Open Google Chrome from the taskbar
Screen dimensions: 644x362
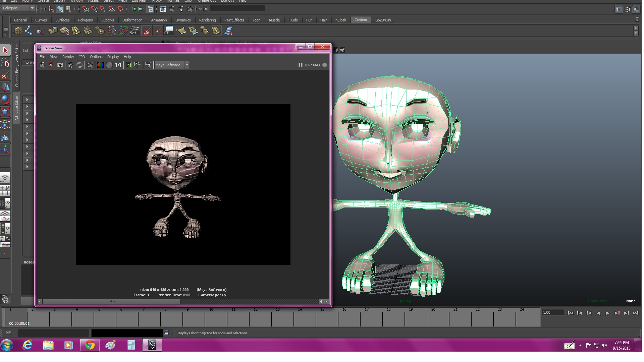point(90,345)
